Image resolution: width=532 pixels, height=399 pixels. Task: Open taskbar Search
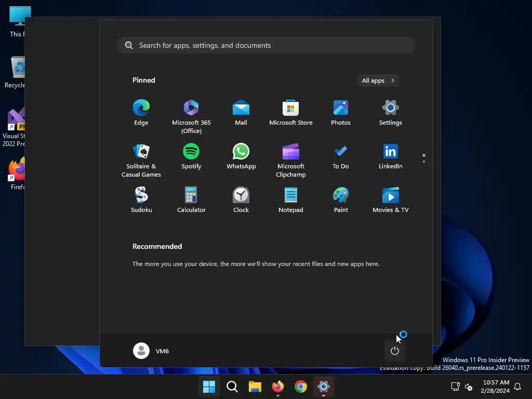[x=232, y=387]
